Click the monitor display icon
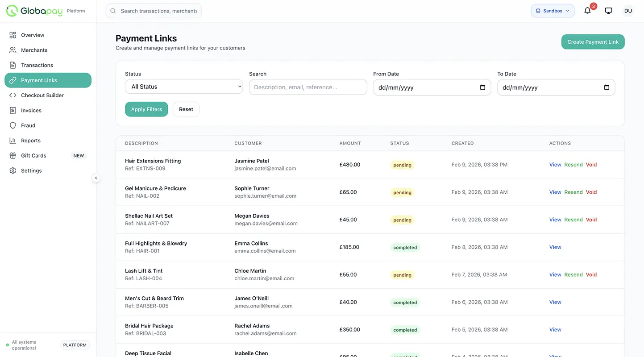644x357 pixels. point(608,11)
